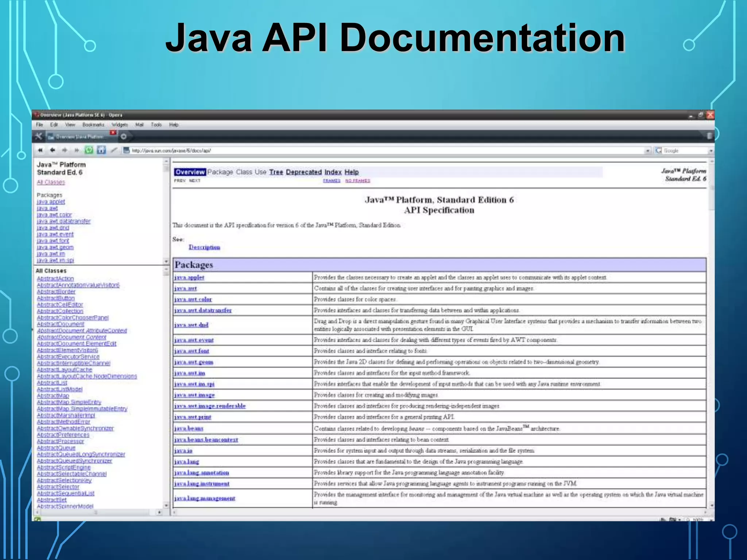
Task: Click down arrow of All Classes scrollbar
Action: pyautogui.click(x=166, y=506)
